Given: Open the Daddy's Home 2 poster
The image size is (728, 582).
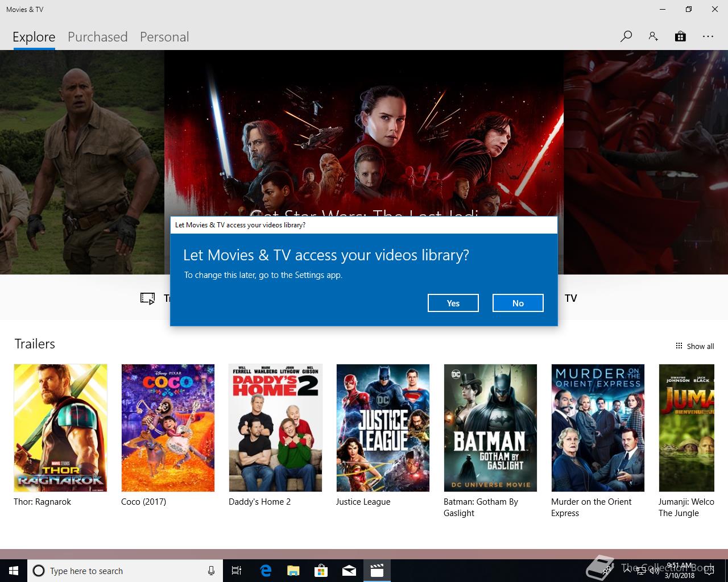Looking at the screenshot, I should pyautogui.click(x=275, y=428).
